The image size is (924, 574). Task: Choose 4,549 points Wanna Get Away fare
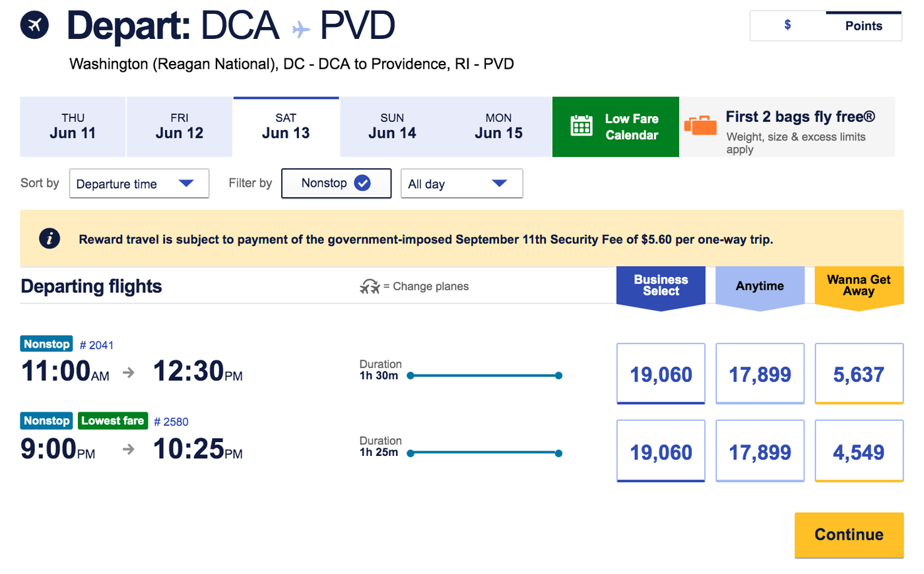(859, 452)
